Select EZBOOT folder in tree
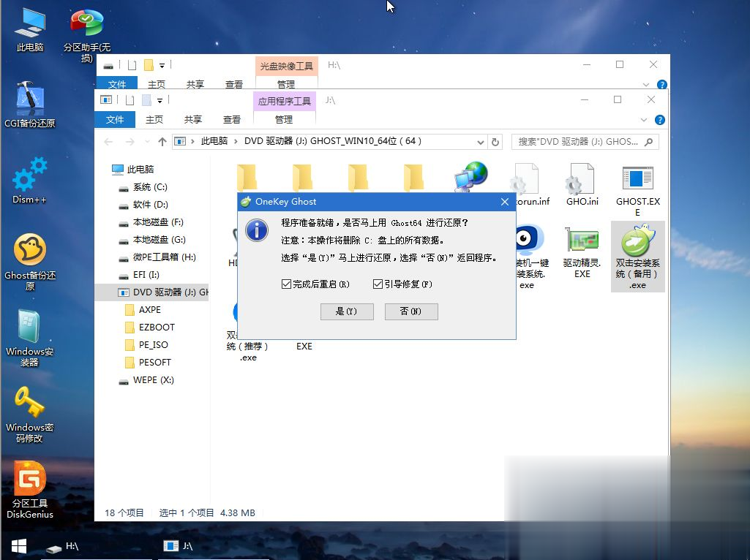 (x=157, y=328)
